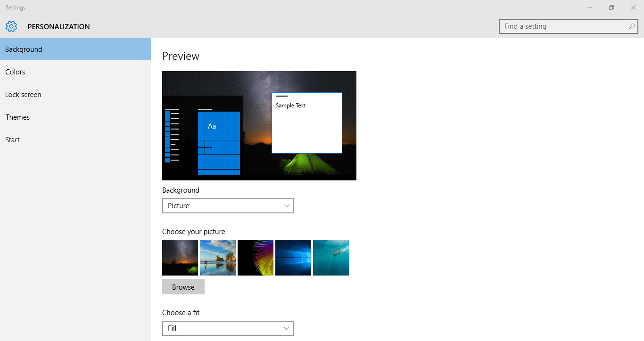Click the Personalization gear icon
The height and width of the screenshot is (341, 644).
click(x=11, y=26)
